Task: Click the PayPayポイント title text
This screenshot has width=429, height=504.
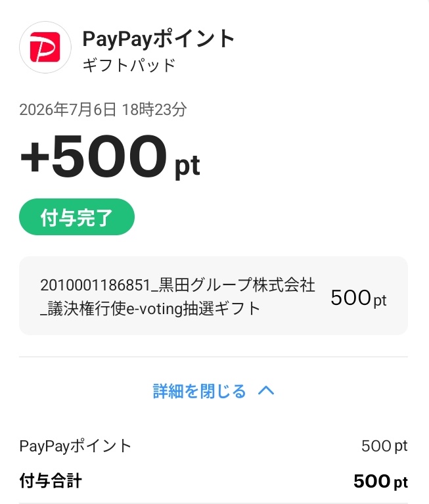Action: pyautogui.click(x=159, y=39)
